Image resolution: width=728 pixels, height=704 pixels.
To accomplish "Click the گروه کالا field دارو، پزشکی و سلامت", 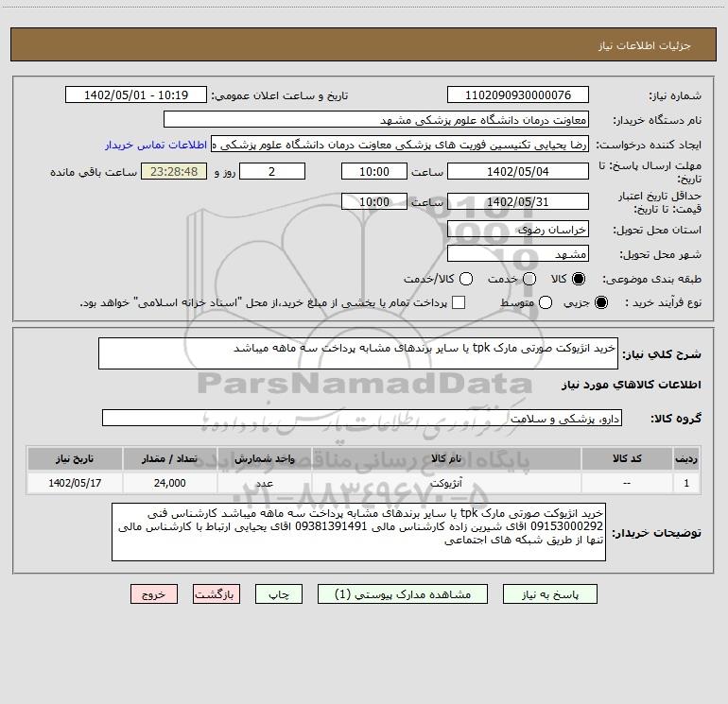I will (x=362, y=418).
